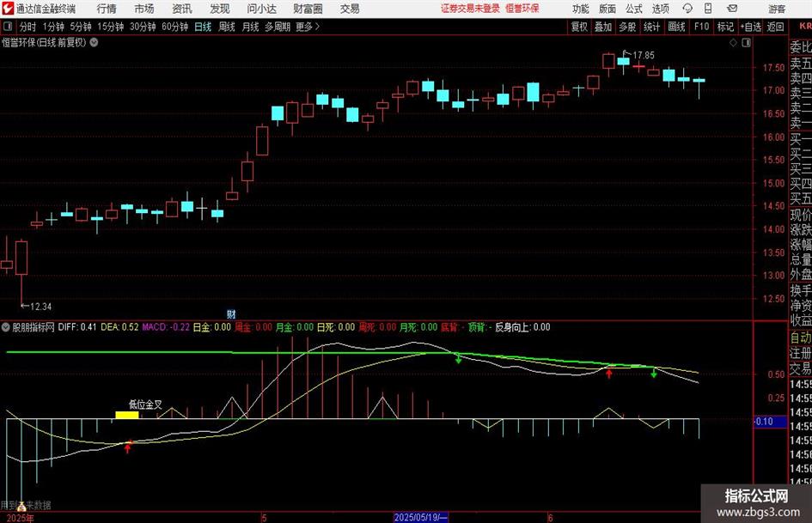The width and height of the screenshot is (812, 523).
Task: Open the mail envelope icon
Action: coord(732,9)
